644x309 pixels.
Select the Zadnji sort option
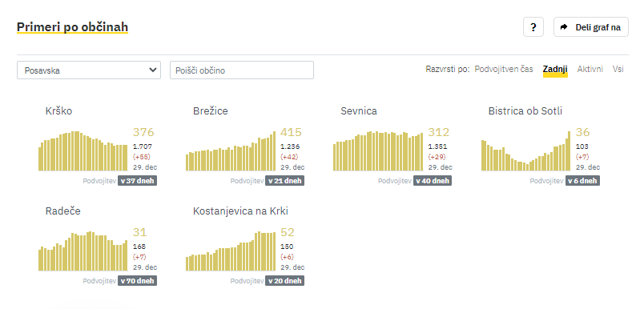pos(555,70)
